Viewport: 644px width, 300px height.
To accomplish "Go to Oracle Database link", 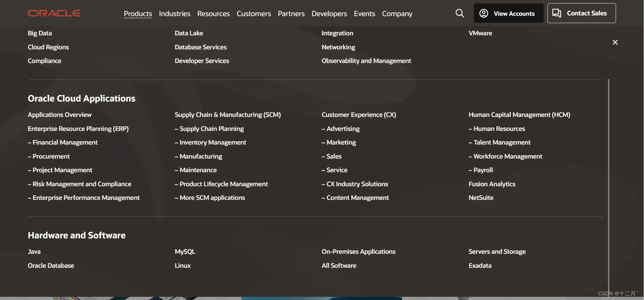I will click(x=51, y=266).
